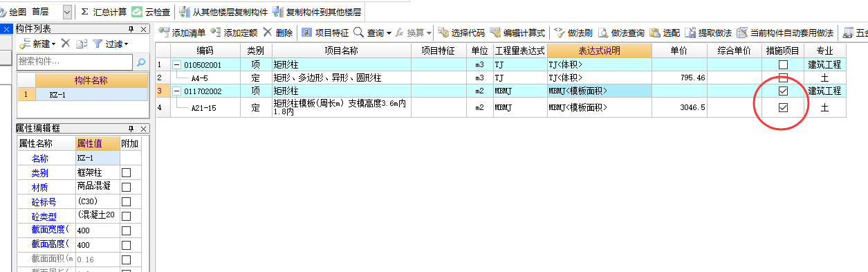Click the 查询 magnifier icon
Viewport: 868px width, 272px height.
pyautogui.click(x=358, y=32)
